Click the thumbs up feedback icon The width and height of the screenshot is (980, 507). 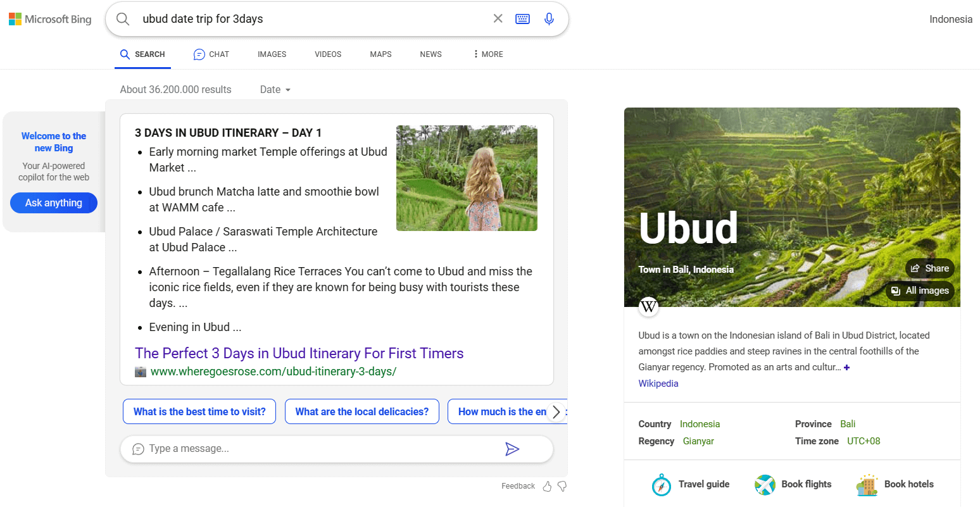coord(547,486)
